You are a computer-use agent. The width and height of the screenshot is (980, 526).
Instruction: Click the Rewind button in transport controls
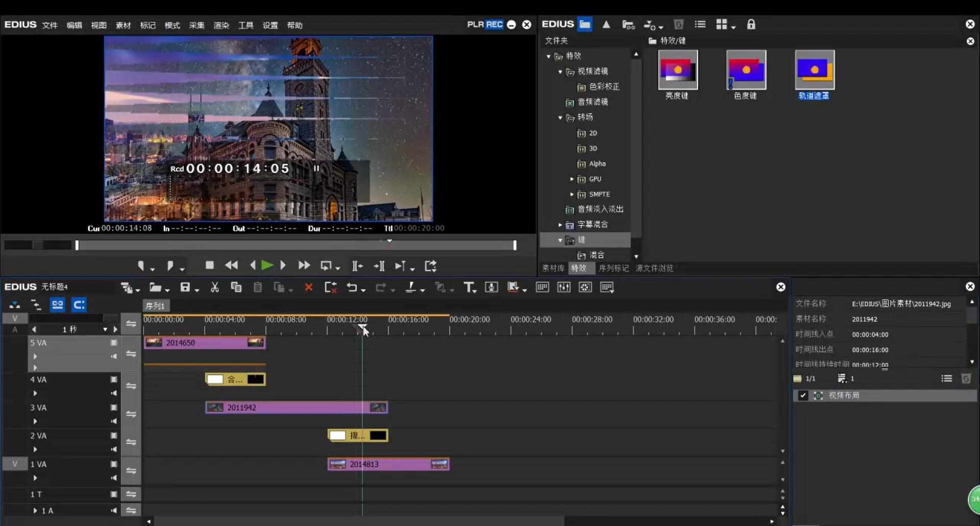tap(231, 266)
